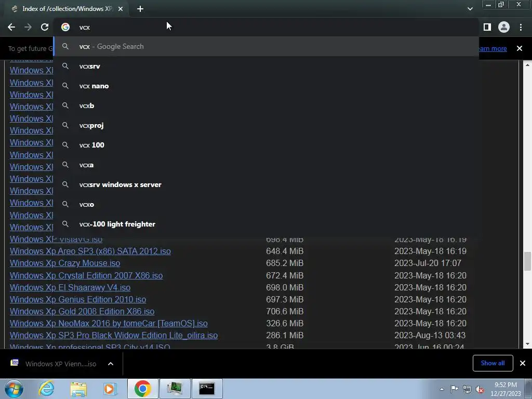Open the Chrome profile avatar menu
Image resolution: width=532 pixels, height=399 pixels.
[x=504, y=27]
